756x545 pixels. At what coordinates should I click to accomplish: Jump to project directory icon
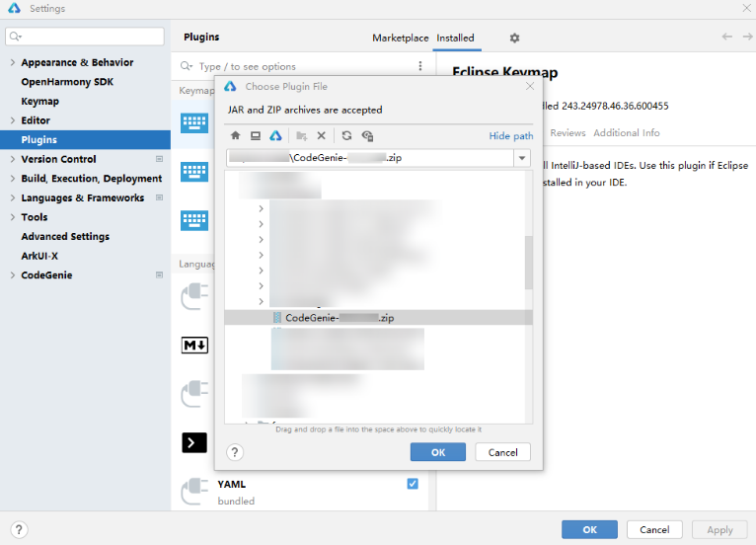275,135
